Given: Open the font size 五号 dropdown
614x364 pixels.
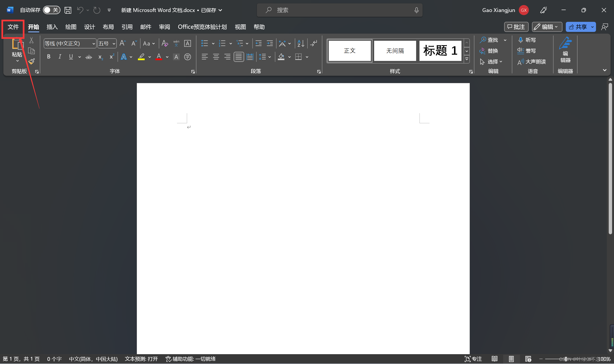Looking at the screenshot, I should coord(114,44).
